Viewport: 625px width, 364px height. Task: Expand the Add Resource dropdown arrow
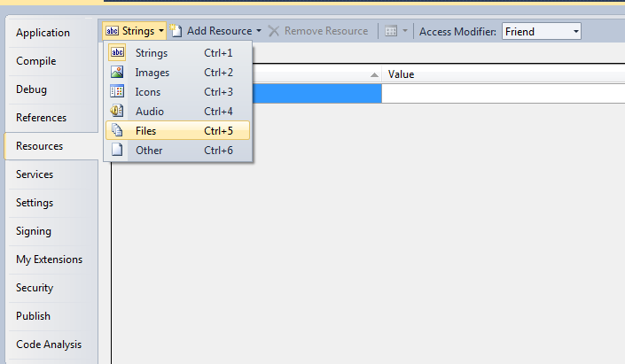tap(259, 31)
